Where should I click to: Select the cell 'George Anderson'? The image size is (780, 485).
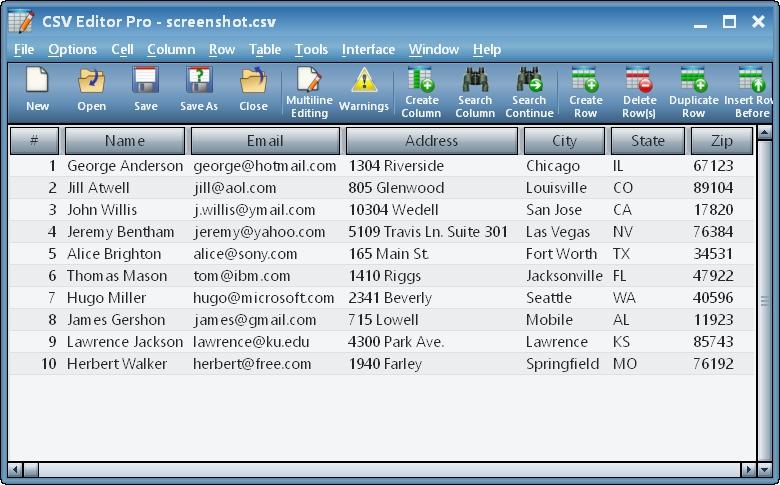[x=125, y=166]
